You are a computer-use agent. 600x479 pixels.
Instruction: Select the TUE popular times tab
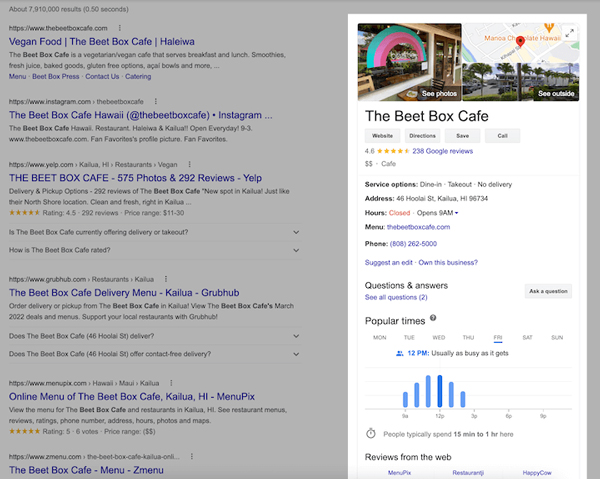[x=409, y=337]
